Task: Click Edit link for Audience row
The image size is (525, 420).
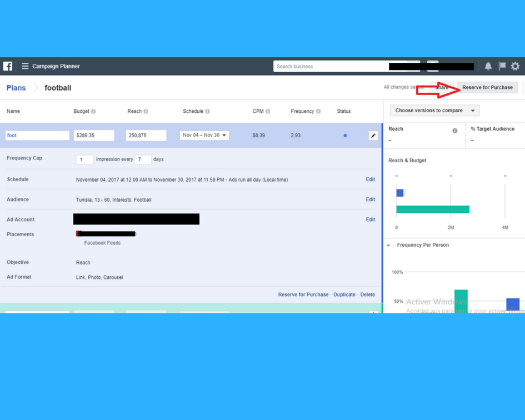Action: 370,199
